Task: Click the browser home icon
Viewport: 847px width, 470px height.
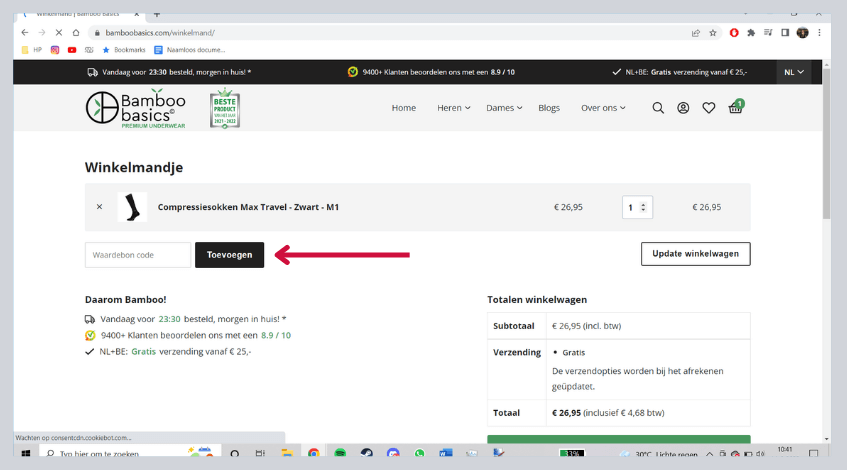Action: 75,32
